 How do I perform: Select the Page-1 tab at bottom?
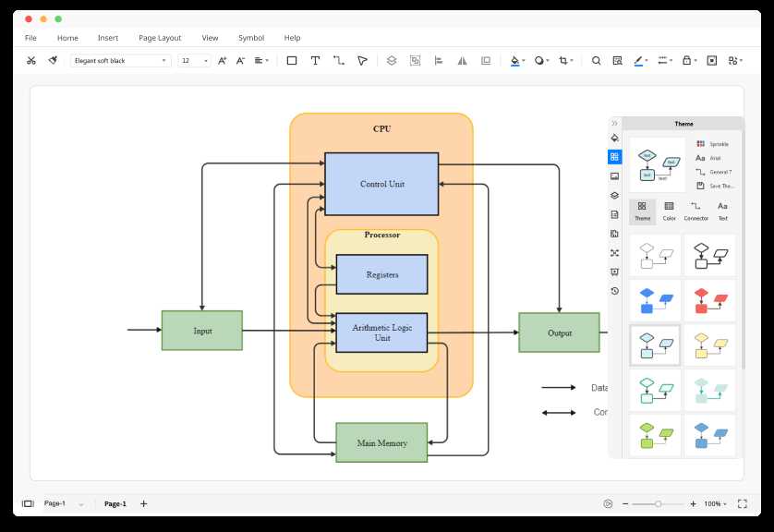pyautogui.click(x=115, y=504)
